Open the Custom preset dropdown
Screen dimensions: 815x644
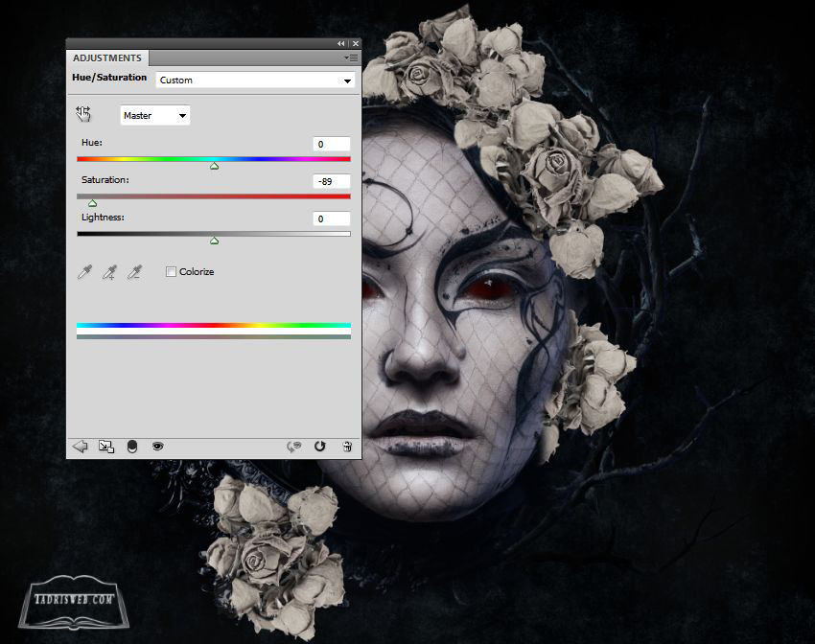255,80
